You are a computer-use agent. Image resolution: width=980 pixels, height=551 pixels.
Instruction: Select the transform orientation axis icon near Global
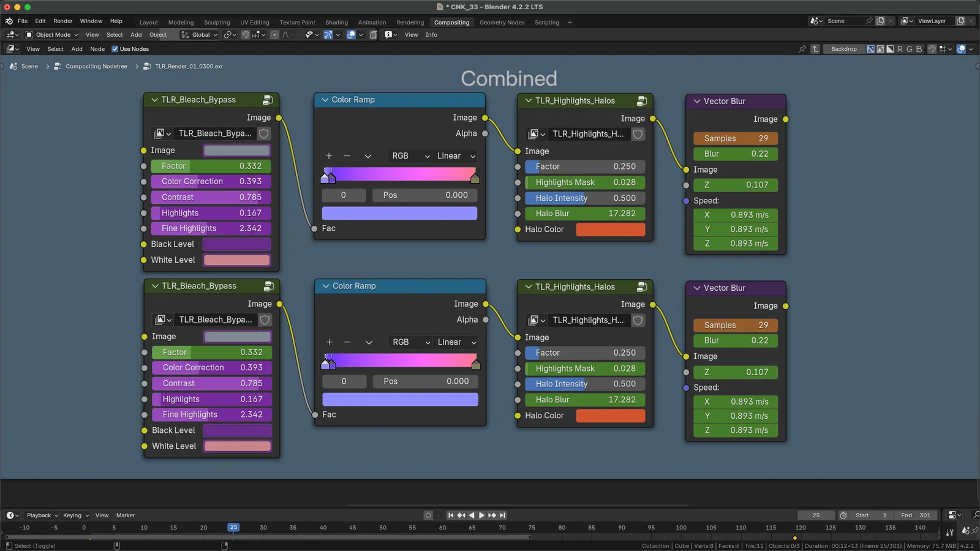coord(184,35)
